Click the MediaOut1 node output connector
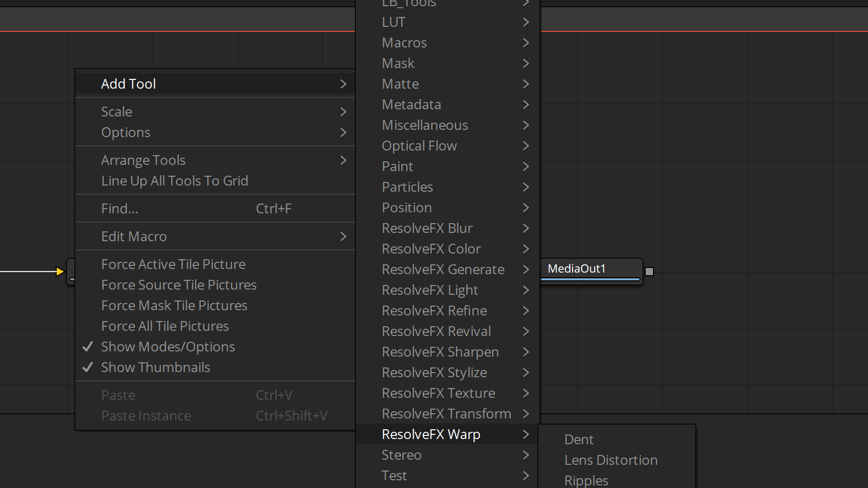Viewport: 868px width, 488px height. click(x=649, y=272)
